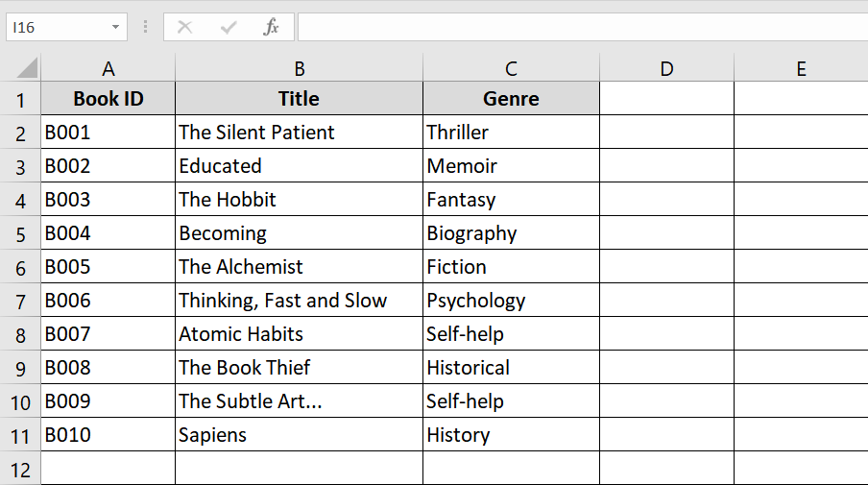Select row 5 header
The width and height of the screenshot is (868, 485).
20,233
